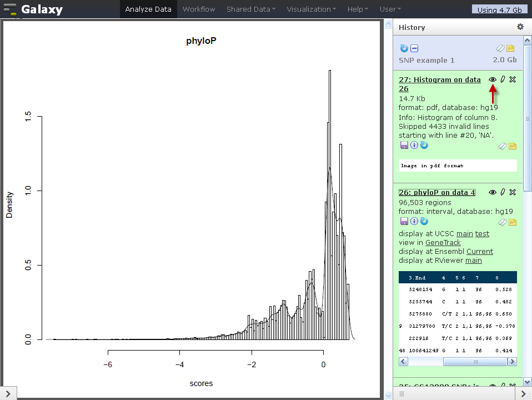Download dataset 26 via the save icon
532x400 pixels.
coord(404,222)
